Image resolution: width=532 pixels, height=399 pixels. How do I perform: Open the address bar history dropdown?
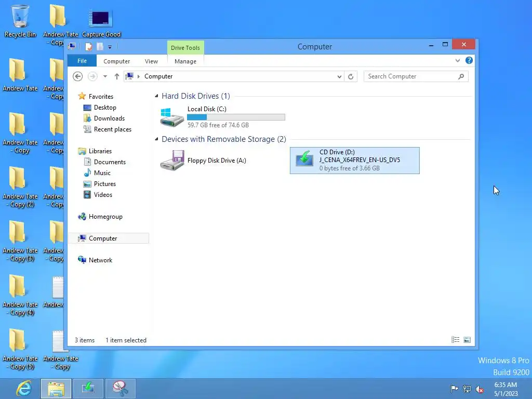click(339, 77)
